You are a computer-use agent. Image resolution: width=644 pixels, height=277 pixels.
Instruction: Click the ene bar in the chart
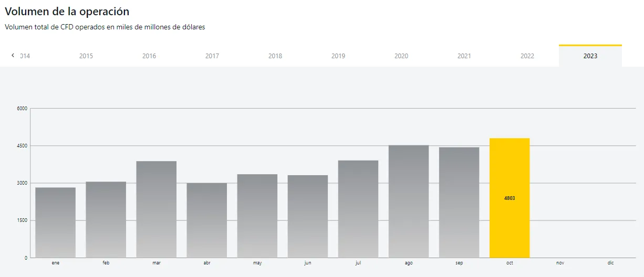click(x=56, y=222)
